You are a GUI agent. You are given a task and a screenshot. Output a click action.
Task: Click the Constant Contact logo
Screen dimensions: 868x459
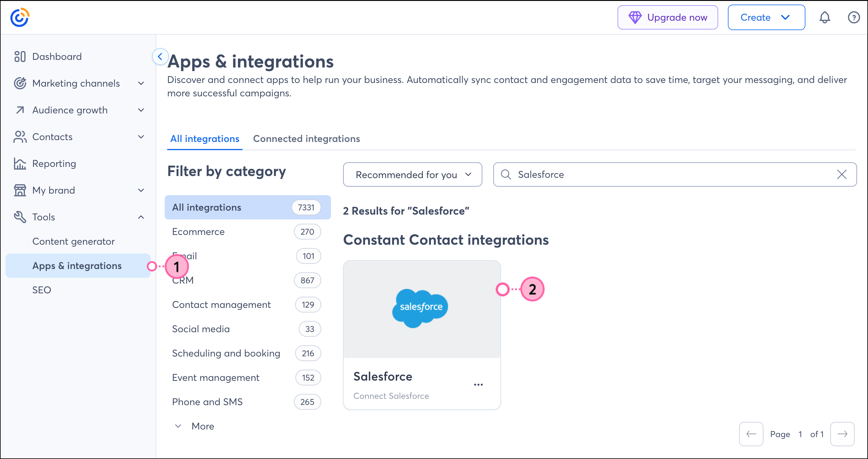pos(19,17)
